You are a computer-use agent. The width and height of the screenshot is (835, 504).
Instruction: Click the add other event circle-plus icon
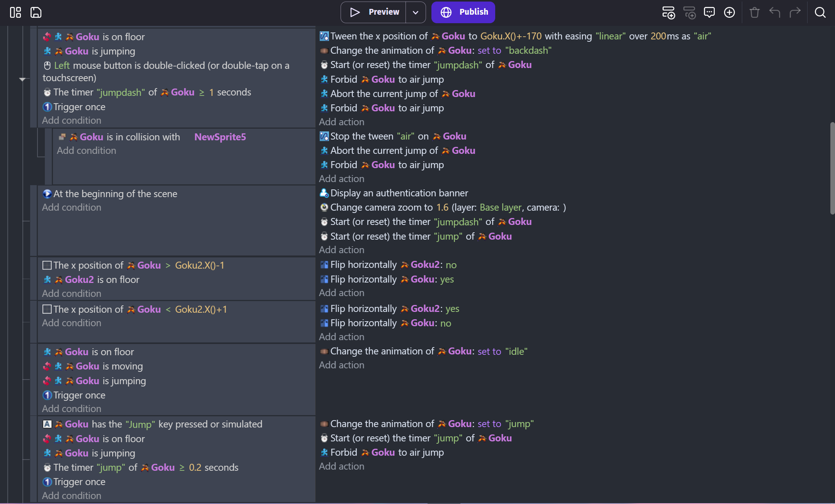click(729, 12)
